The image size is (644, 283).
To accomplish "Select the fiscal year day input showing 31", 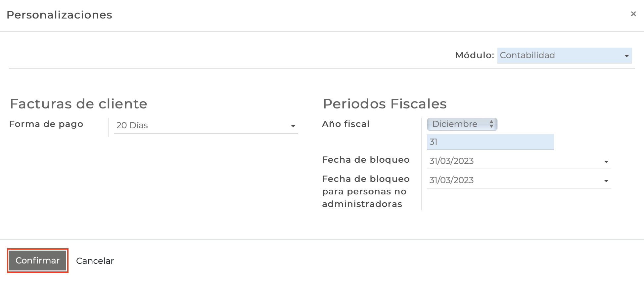I will pos(490,142).
